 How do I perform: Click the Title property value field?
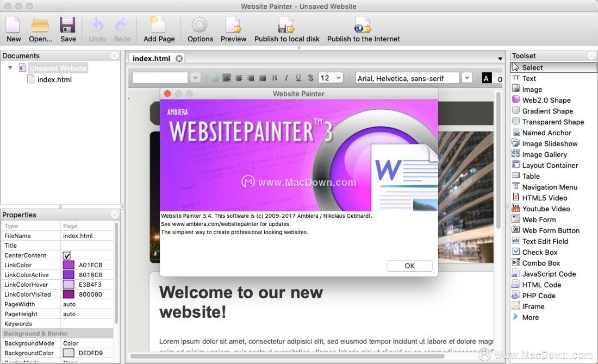click(87, 246)
